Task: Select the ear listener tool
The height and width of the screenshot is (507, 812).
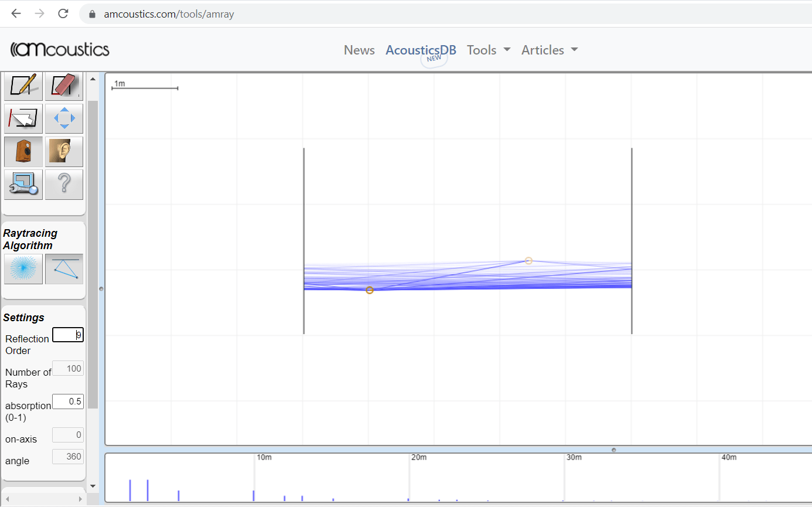Action: pyautogui.click(x=64, y=152)
